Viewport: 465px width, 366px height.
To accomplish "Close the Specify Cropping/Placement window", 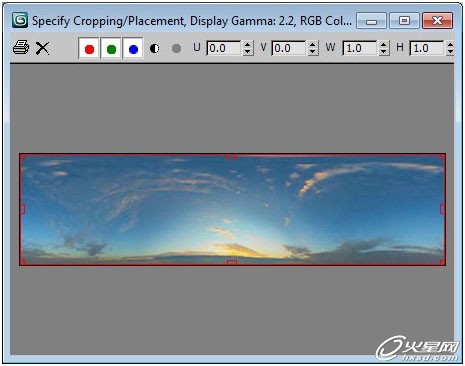I will pos(437,21).
